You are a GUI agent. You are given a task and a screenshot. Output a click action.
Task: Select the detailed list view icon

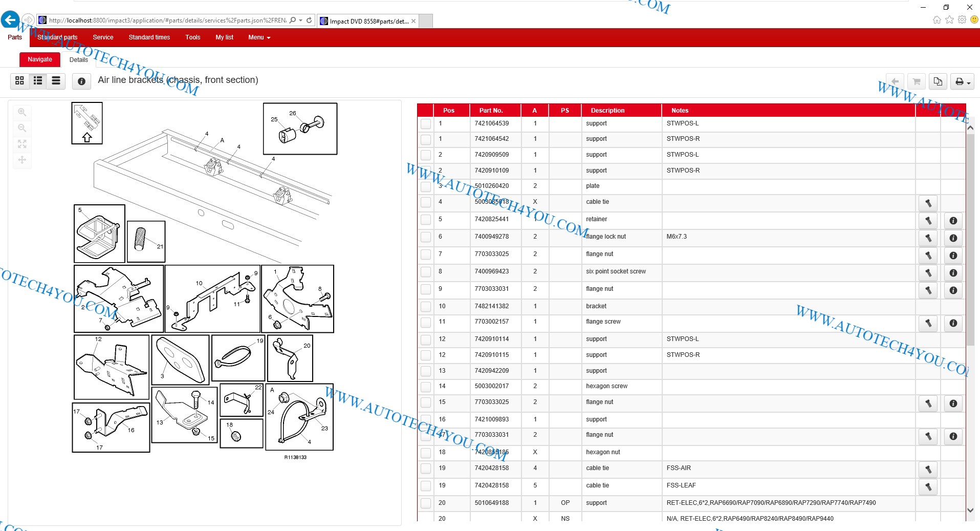[x=38, y=81]
